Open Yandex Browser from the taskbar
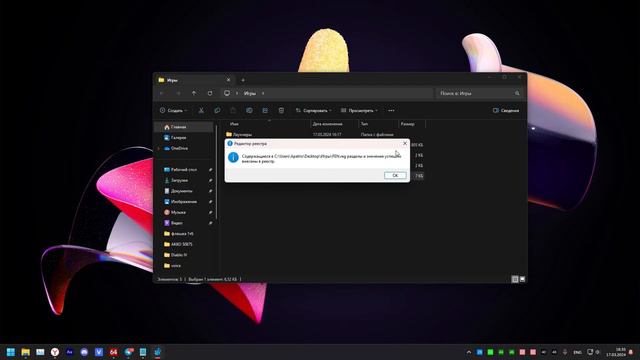 (x=55, y=352)
